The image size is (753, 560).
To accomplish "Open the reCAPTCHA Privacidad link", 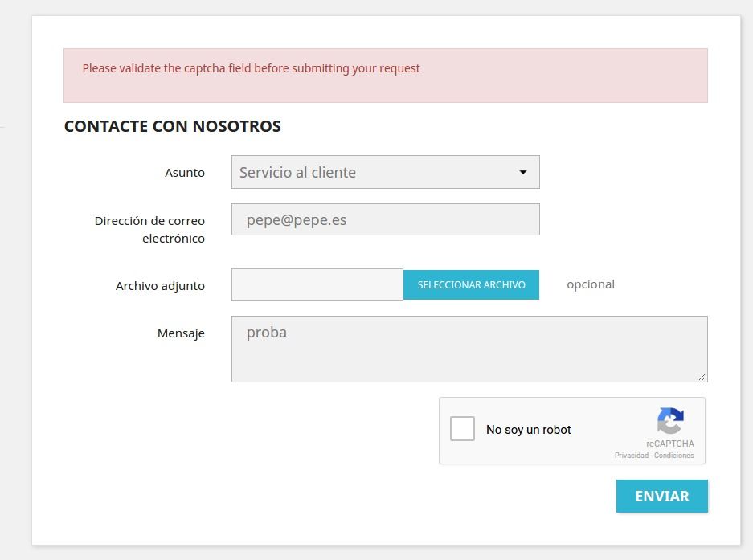I will 631,456.
